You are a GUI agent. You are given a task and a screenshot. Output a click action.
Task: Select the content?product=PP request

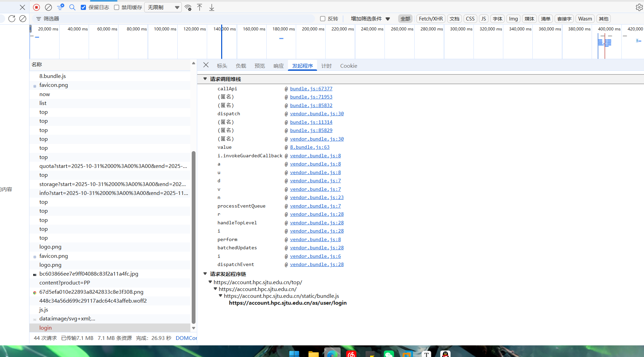pyautogui.click(x=110, y=283)
